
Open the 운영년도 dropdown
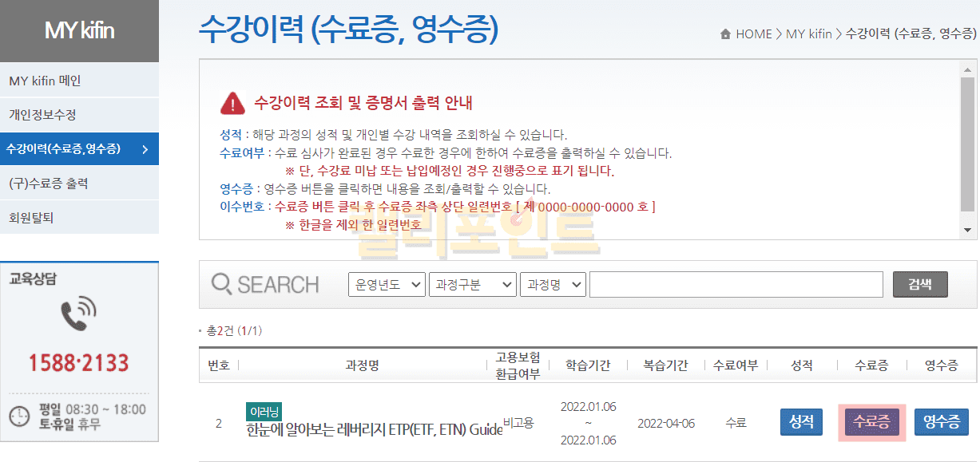click(387, 284)
